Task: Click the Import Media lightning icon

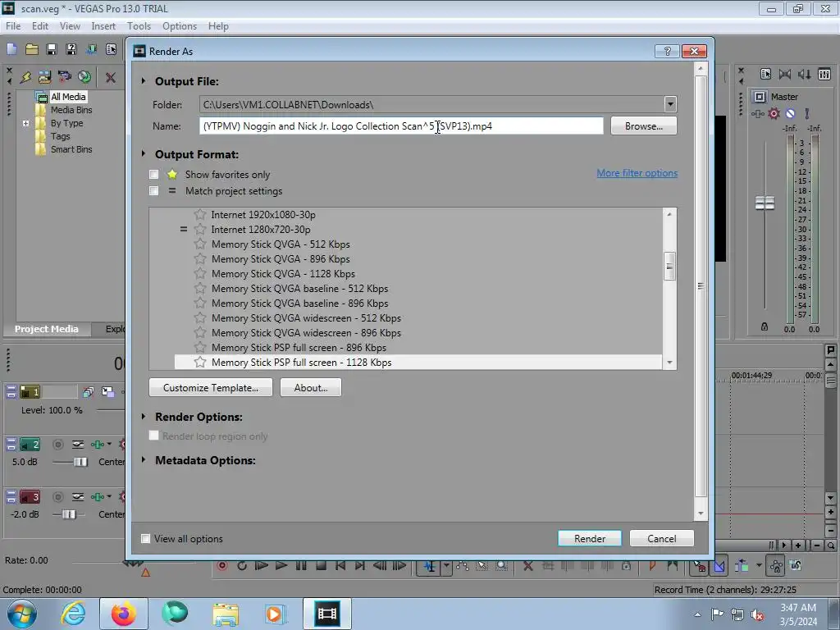Action: (x=25, y=77)
